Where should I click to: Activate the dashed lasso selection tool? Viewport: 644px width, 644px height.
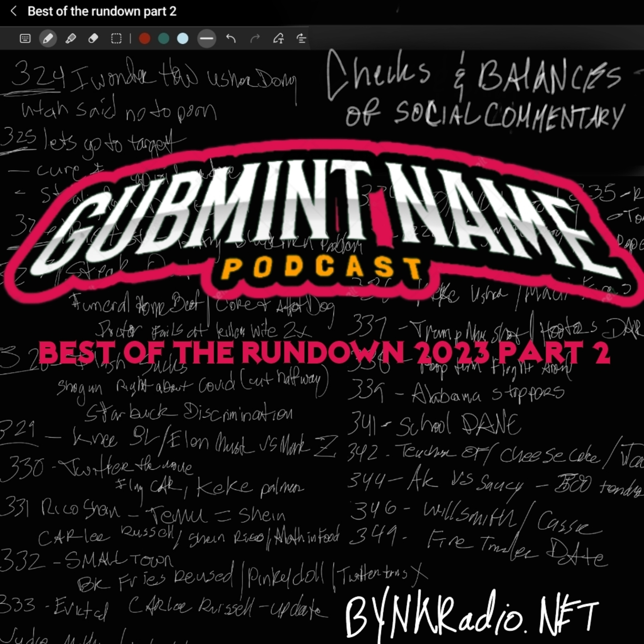(116, 39)
